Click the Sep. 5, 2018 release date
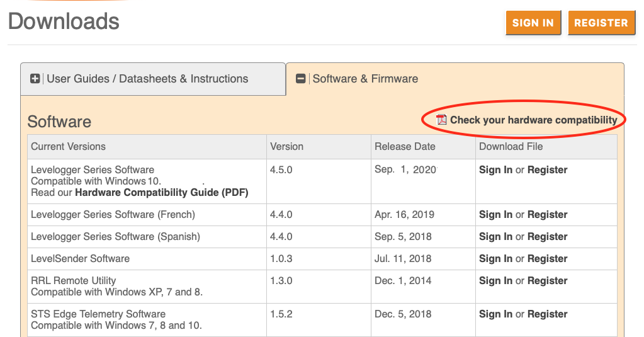 click(403, 237)
